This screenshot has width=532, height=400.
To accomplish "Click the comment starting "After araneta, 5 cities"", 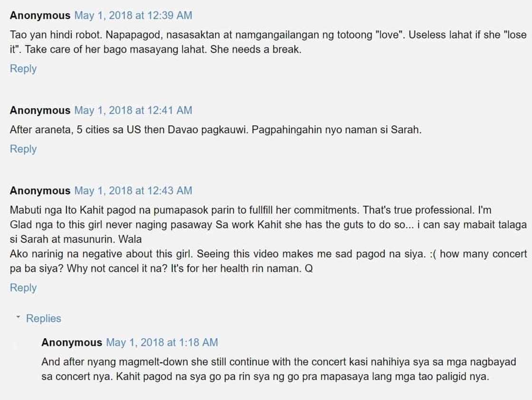I will point(216,130).
